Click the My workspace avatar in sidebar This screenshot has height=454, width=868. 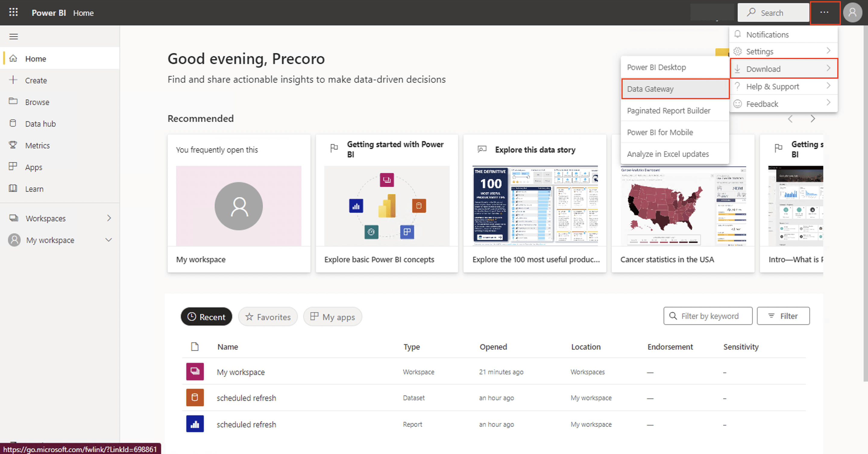(14, 240)
